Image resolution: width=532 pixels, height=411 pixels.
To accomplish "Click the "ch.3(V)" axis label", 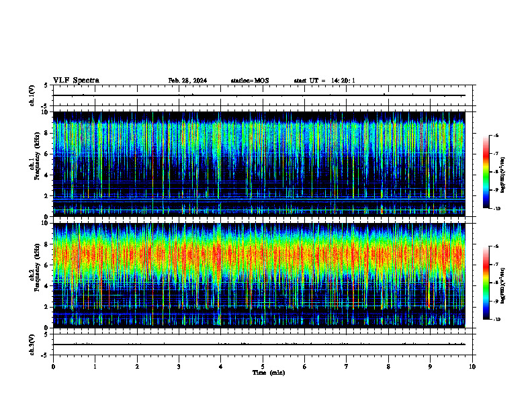I will [x=32, y=345].
